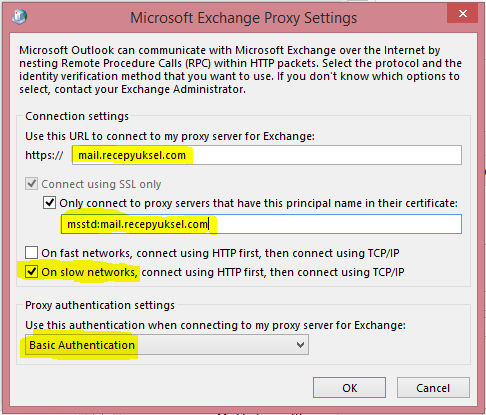The width and height of the screenshot is (486, 415).
Task: Click the Cancel button
Action: (x=433, y=388)
